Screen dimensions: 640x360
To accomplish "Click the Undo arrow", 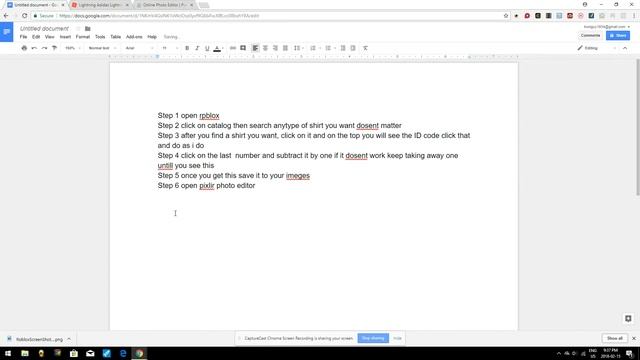I will click(34, 48).
